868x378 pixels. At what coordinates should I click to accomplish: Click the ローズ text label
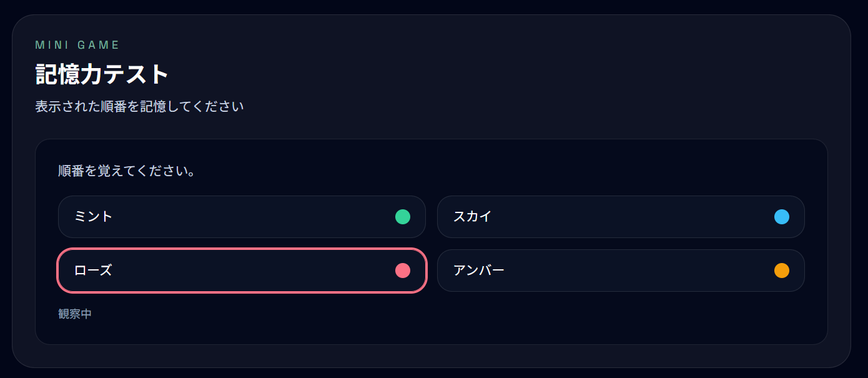tap(94, 271)
